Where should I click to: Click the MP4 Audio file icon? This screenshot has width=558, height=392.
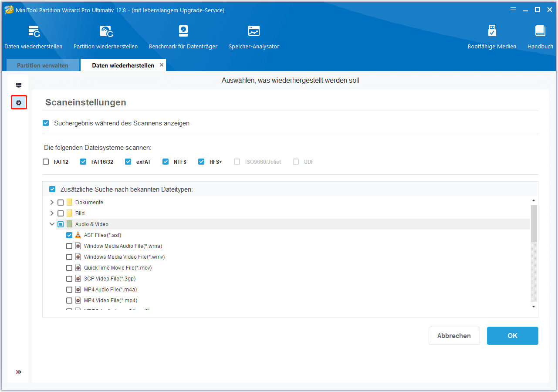click(x=78, y=290)
